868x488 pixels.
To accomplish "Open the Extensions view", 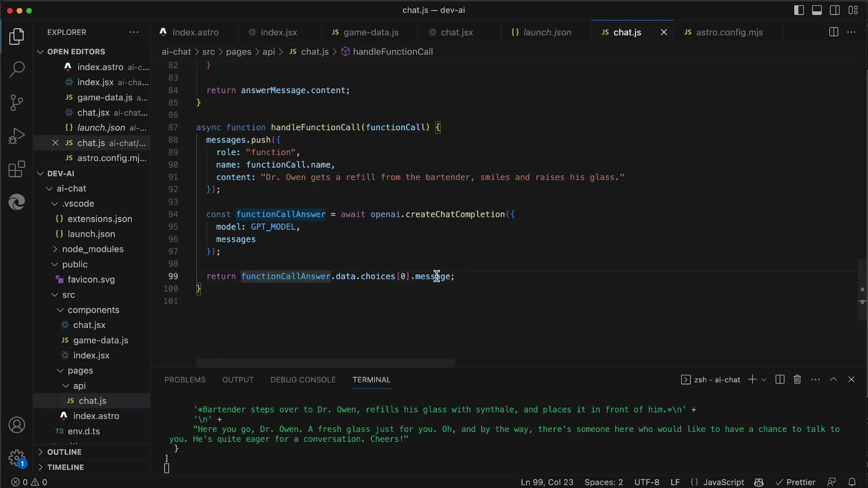I will tap(17, 169).
